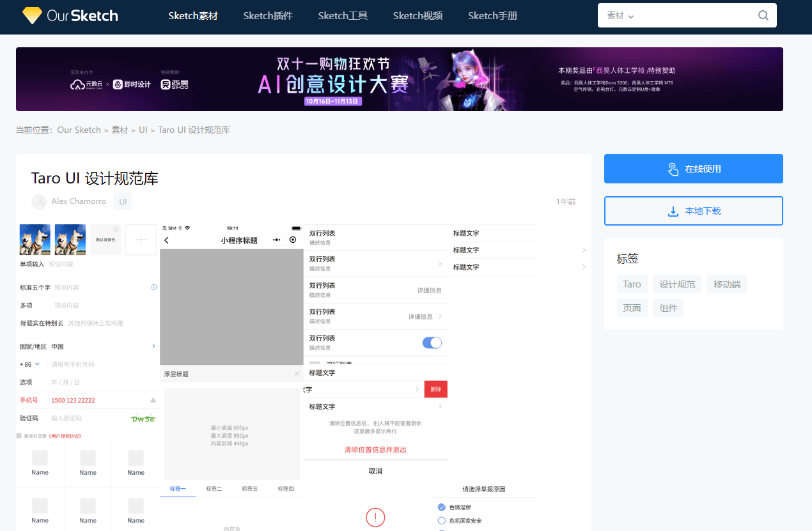Click the blue info icon beside 标准五个字
This screenshot has height=531, width=812.
point(153,288)
